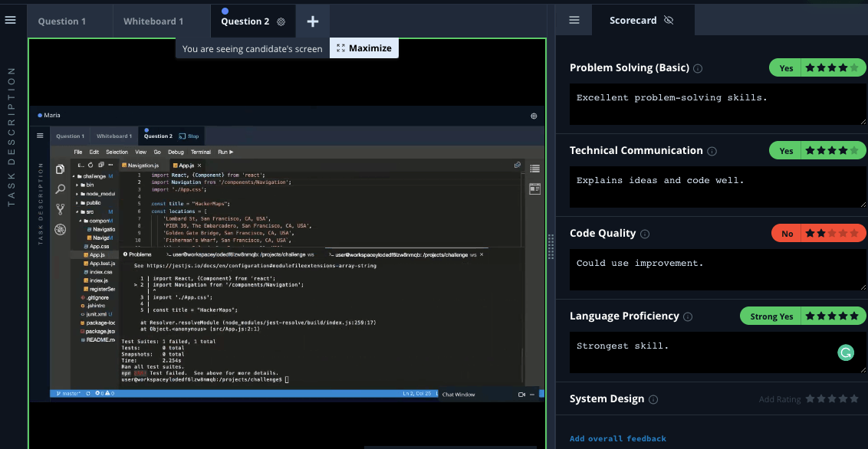
Task: Open the Problems panel tab
Action: point(136,254)
